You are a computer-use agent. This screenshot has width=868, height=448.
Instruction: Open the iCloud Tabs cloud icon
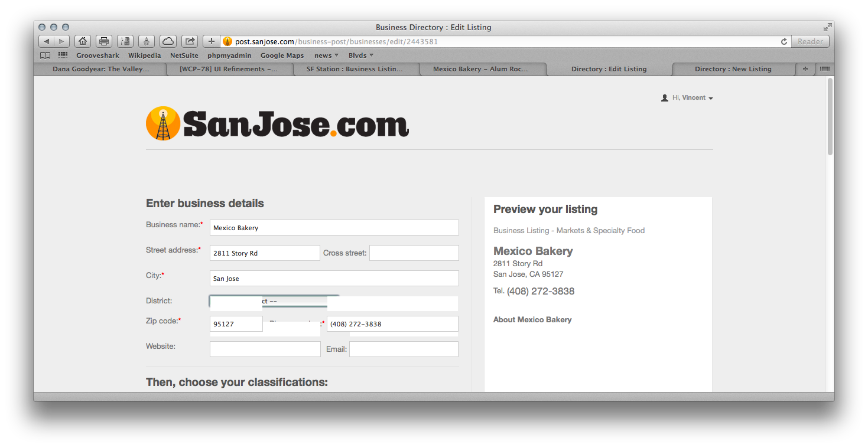tap(168, 41)
